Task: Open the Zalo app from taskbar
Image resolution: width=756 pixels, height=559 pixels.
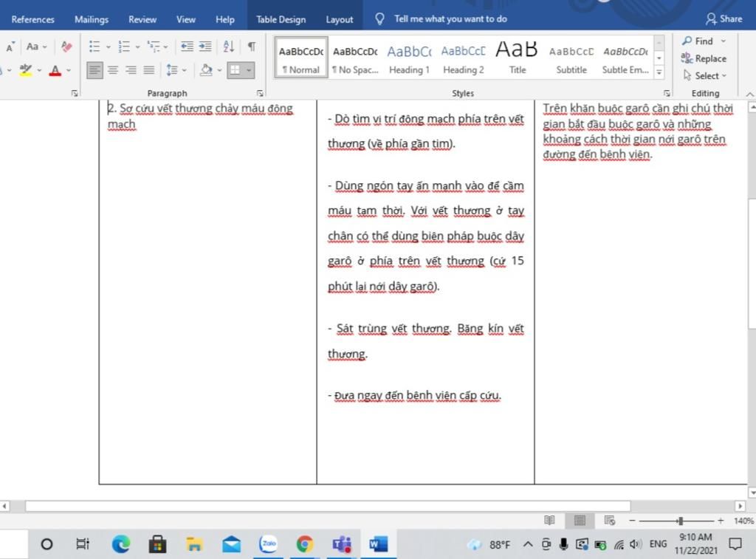Action: [x=268, y=544]
